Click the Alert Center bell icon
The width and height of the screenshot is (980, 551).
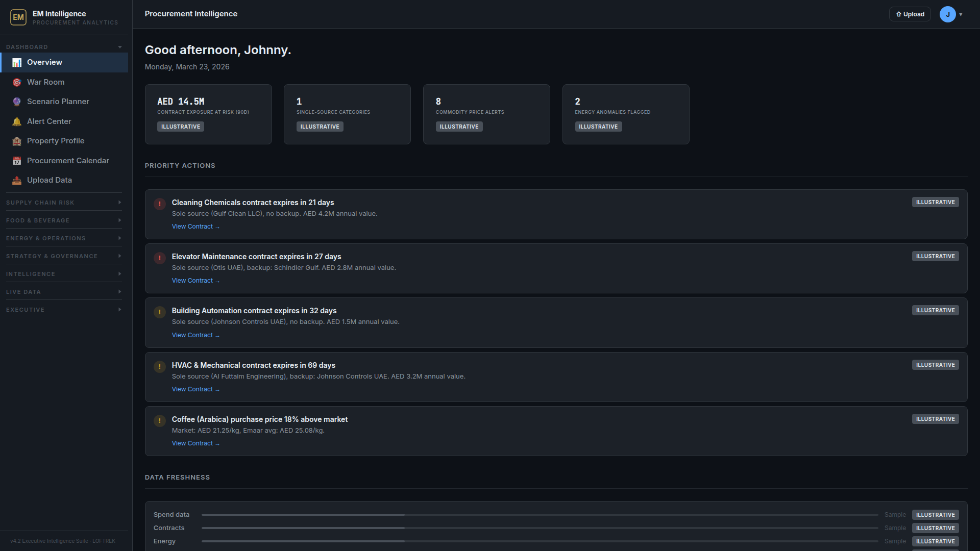[17, 121]
